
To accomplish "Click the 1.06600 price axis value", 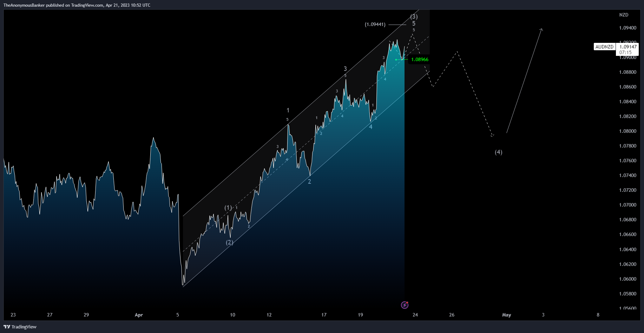I will (627, 234).
